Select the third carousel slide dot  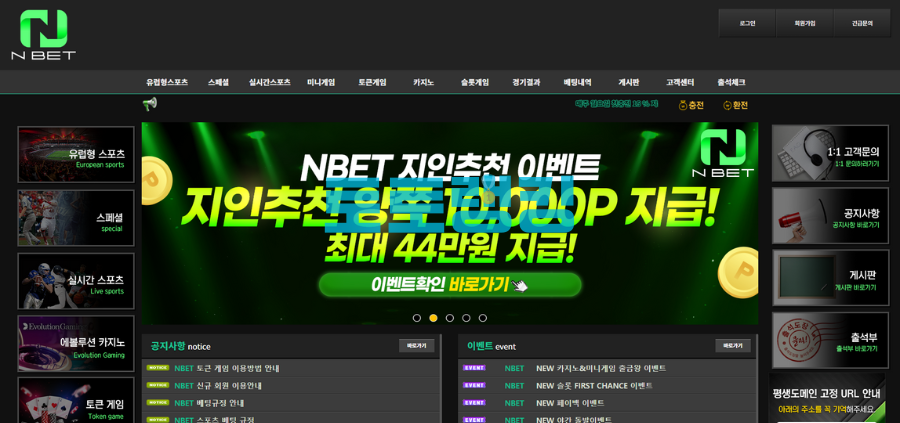pyautogui.click(x=450, y=318)
